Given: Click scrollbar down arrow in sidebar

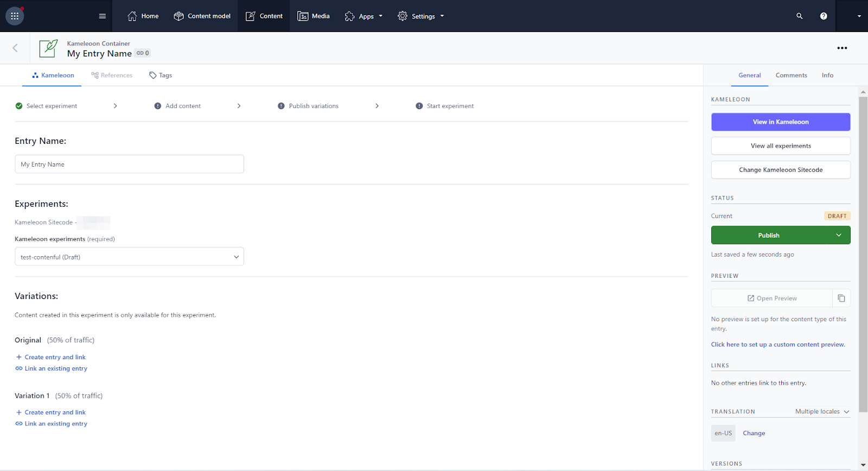Looking at the screenshot, I should click(863, 466).
